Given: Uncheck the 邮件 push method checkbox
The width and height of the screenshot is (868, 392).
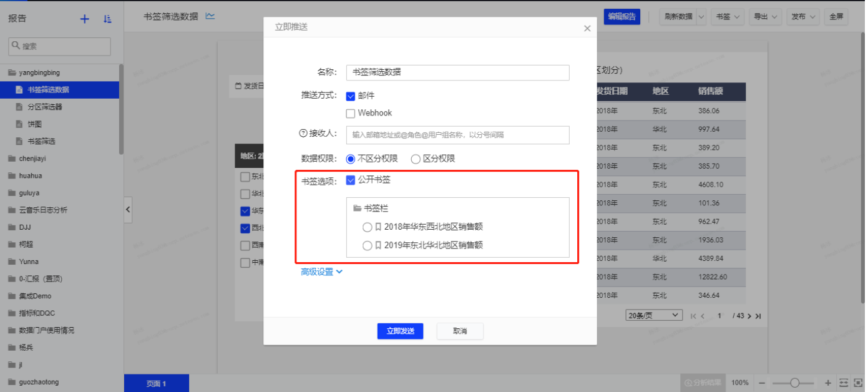Looking at the screenshot, I should click(351, 96).
